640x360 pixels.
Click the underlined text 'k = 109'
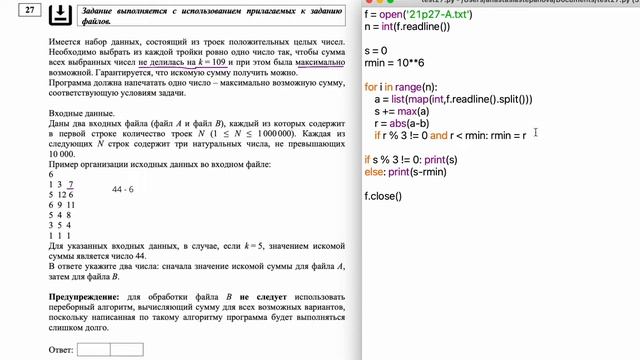(x=211, y=62)
